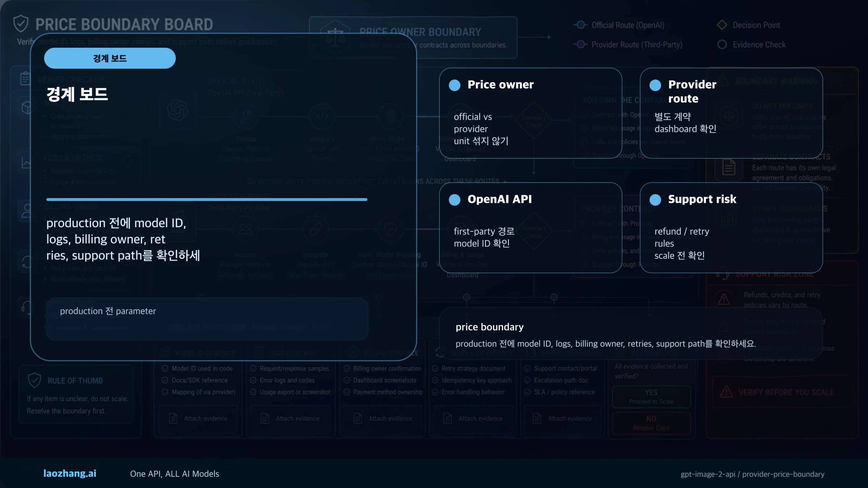
Task: Check Dashboard screenshots item
Action: (346, 380)
